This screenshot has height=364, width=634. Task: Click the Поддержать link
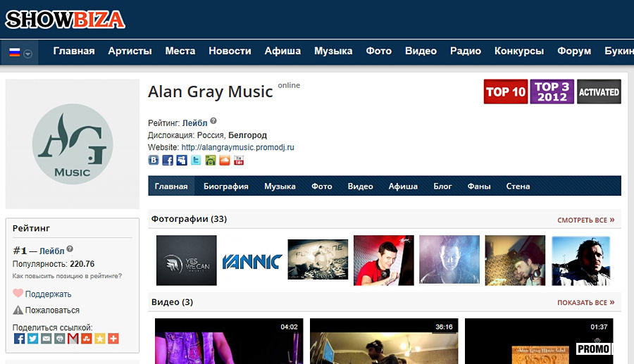(48, 294)
